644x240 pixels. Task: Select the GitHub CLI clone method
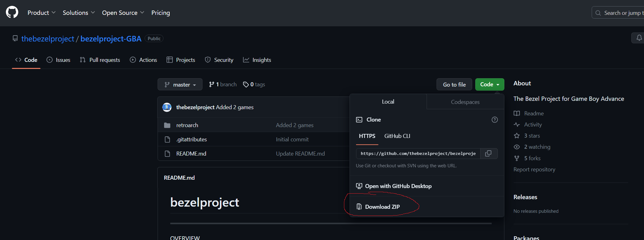pyautogui.click(x=397, y=136)
